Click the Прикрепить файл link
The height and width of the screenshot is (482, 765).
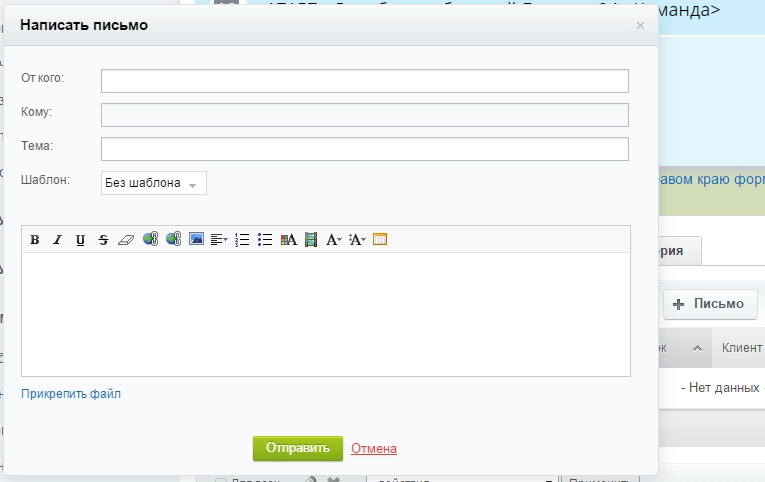click(x=71, y=394)
